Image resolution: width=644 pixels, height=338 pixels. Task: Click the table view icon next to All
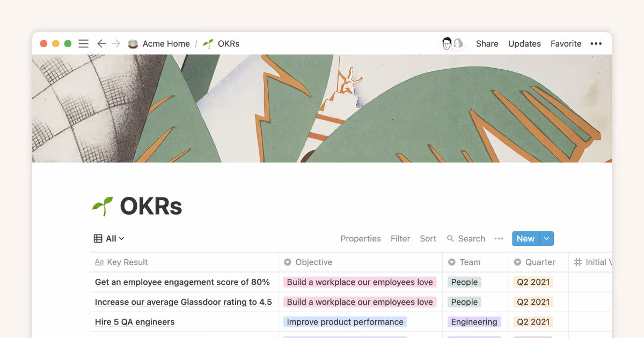(97, 238)
